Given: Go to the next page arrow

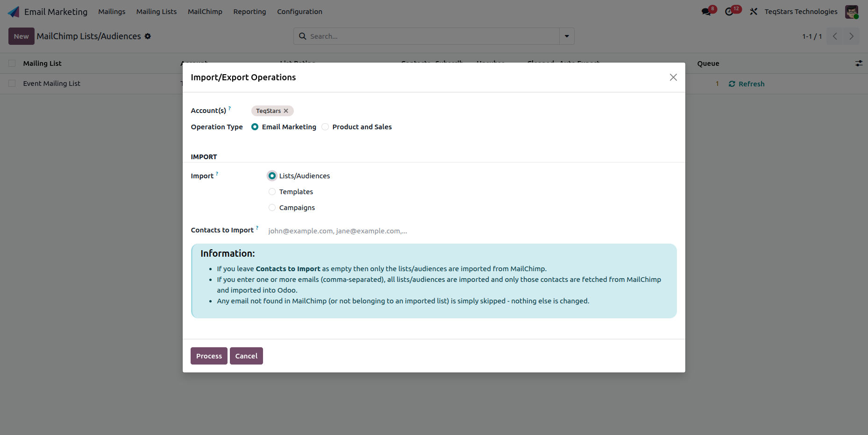Looking at the screenshot, I should pos(851,36).
